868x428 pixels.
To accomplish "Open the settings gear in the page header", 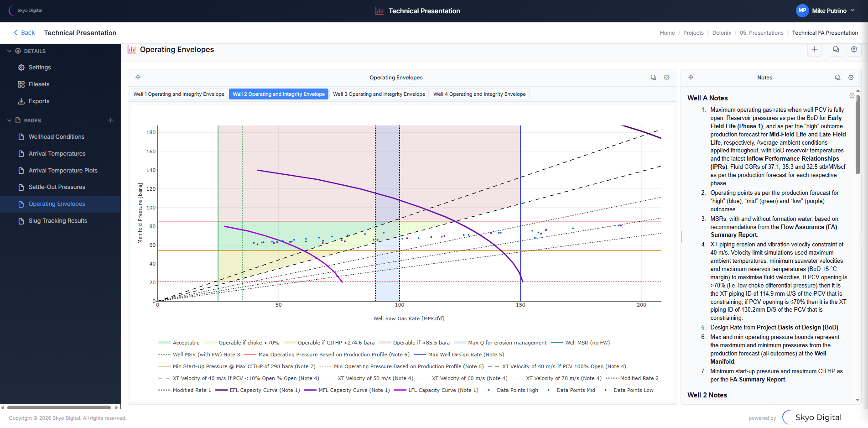I will 854,50.
